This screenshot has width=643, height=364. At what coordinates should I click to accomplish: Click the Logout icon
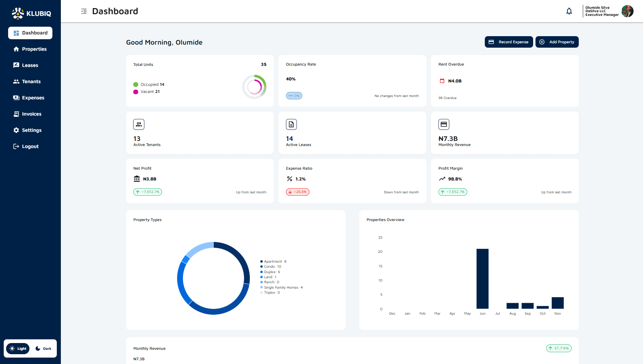16,146
